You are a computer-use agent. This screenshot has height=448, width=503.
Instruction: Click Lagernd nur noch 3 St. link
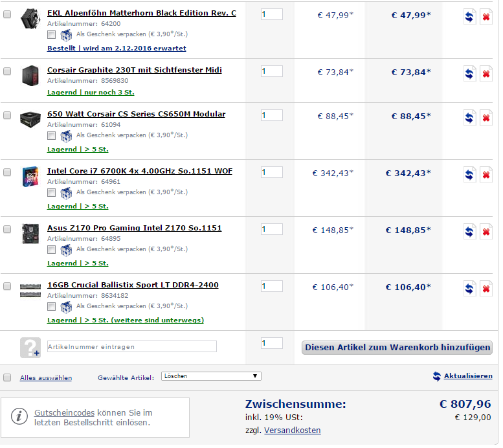pos(91,93)
